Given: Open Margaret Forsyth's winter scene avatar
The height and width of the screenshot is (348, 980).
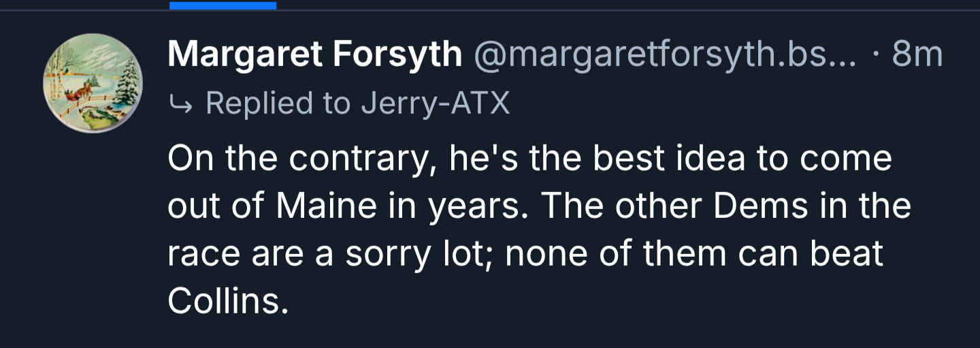Looking at the screenshot, I should (x=93, y=83).
